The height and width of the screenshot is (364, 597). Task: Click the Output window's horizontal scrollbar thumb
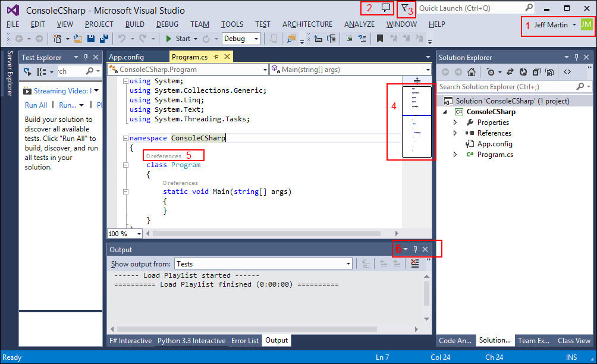pos(247,329)
